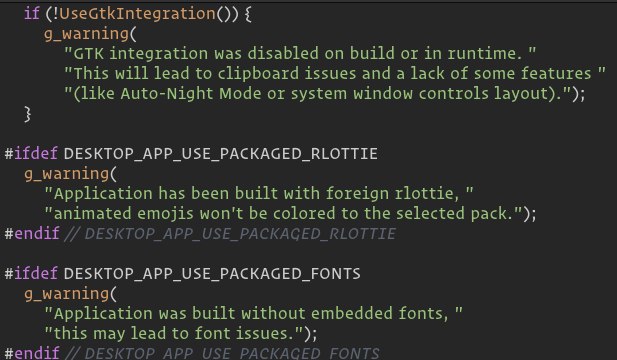Click the 'if' keyword on first line
Screen dimensions: 617x360
click(x=32, y=14)
